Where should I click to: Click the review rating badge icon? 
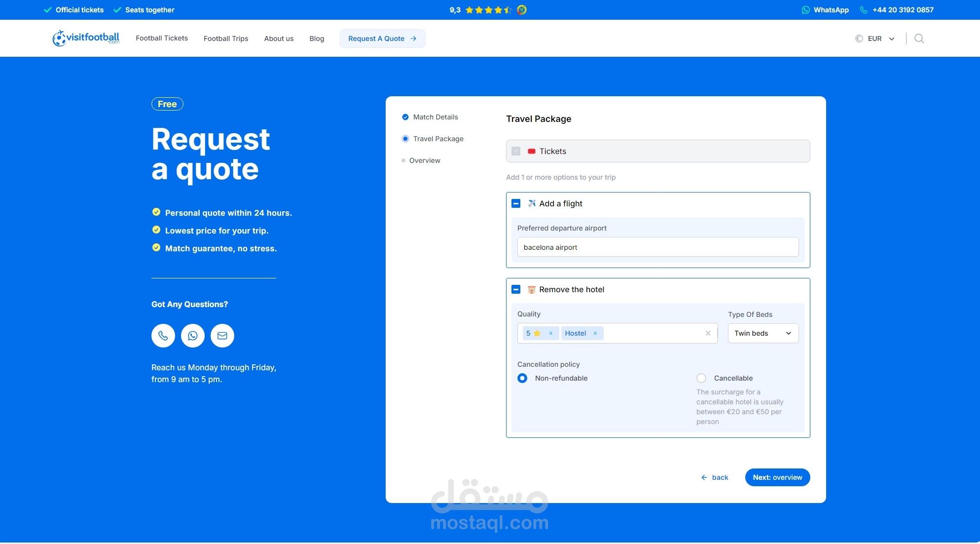pos(522,10)
